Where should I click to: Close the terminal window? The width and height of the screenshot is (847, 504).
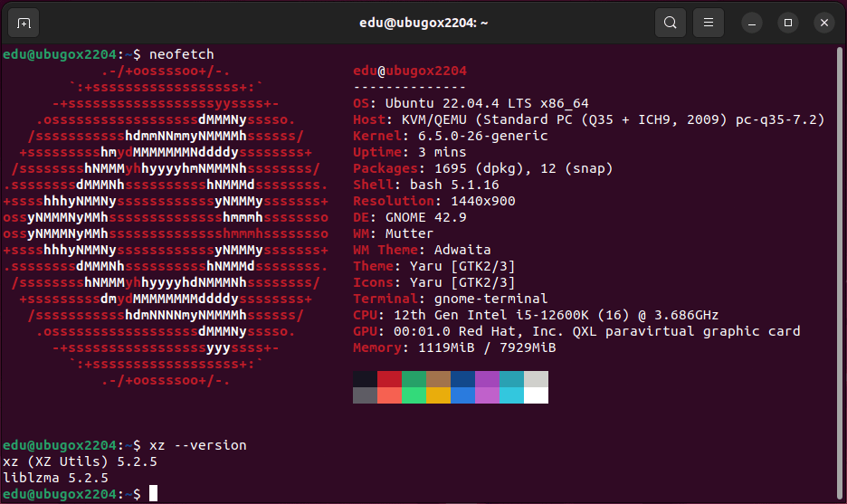click(x=823, y=23)
